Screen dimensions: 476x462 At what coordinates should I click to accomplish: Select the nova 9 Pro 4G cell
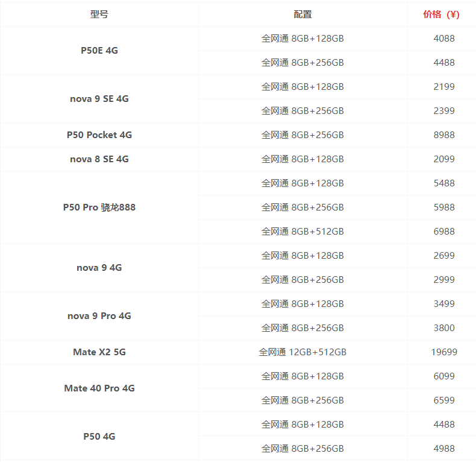click(x=99, y=316)
